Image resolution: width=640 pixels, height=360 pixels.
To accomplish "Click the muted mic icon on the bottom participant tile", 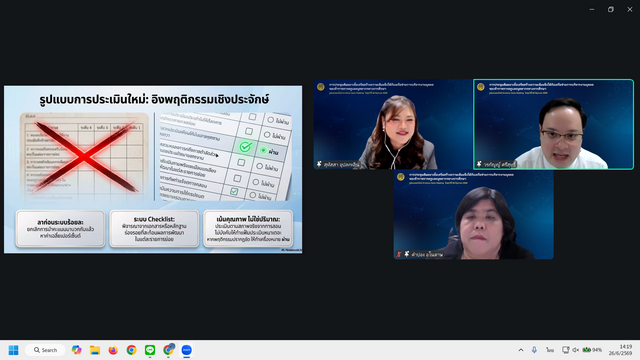I will 399,254.
